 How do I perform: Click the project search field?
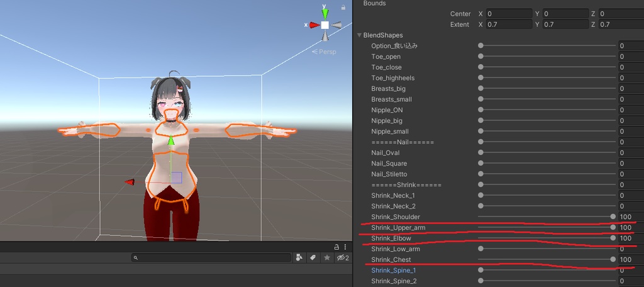pyautogui.click(x=211, y=258)
